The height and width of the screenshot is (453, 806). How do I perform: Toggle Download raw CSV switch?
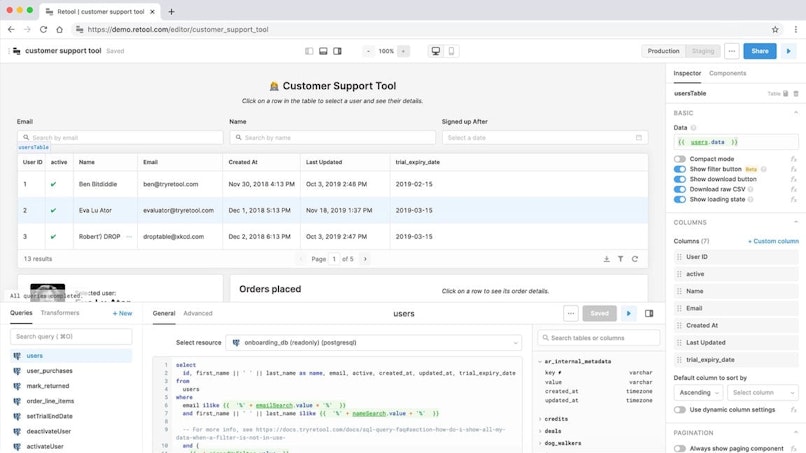point(680,189)
